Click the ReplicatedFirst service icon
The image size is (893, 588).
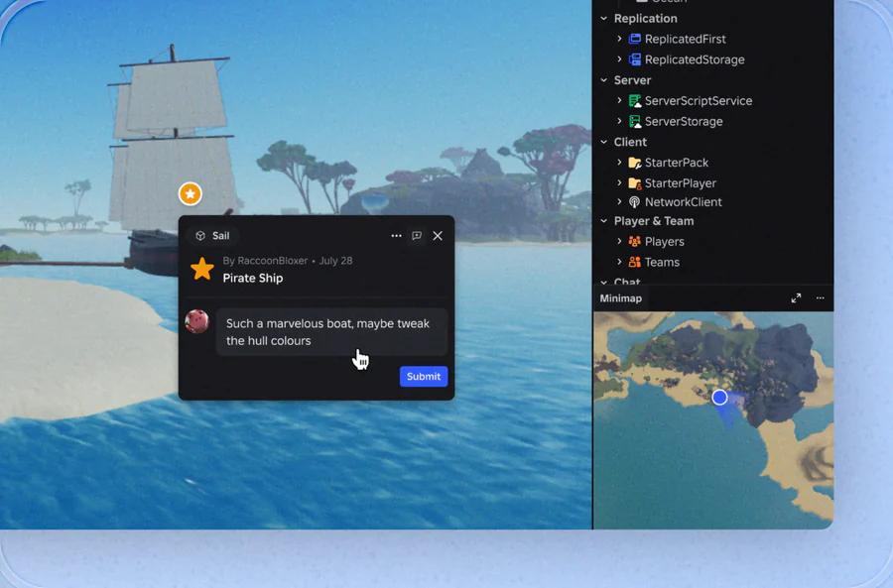pyautogui.click(x=634, y=39)
